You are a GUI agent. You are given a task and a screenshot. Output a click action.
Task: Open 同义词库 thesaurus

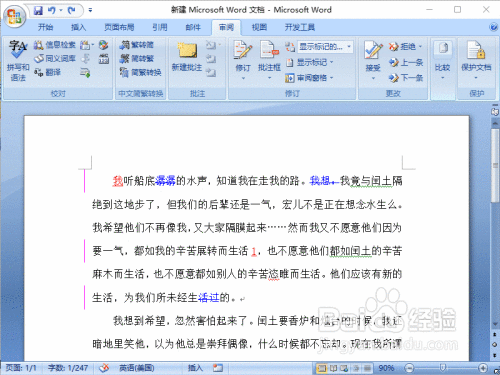click(55, 58)
